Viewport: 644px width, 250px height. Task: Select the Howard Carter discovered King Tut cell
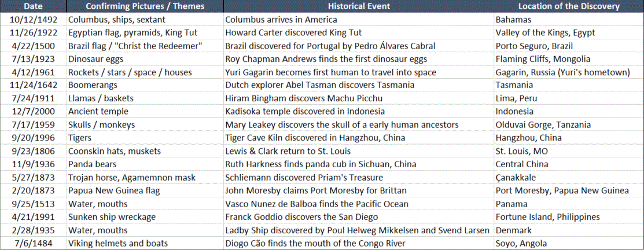click(359, 32)
